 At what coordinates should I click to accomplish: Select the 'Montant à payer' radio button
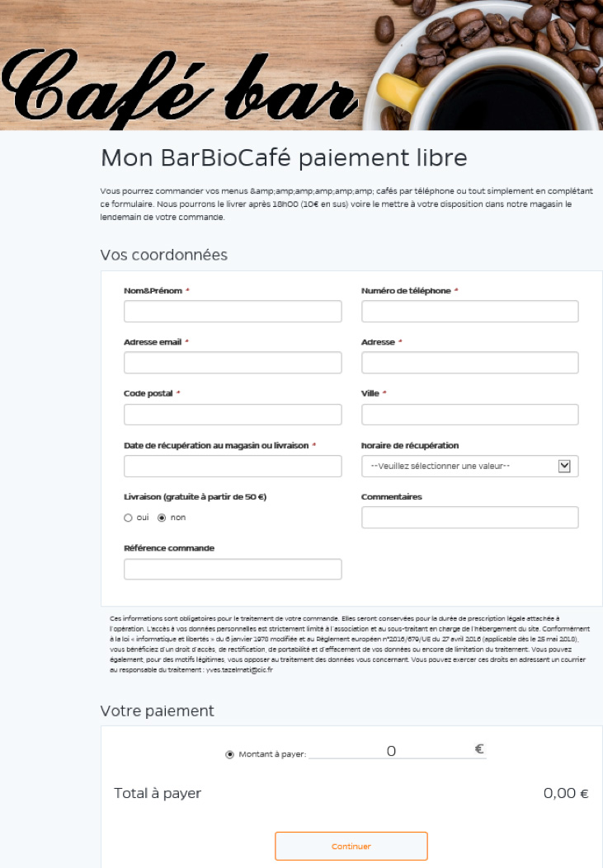[229, 754]
